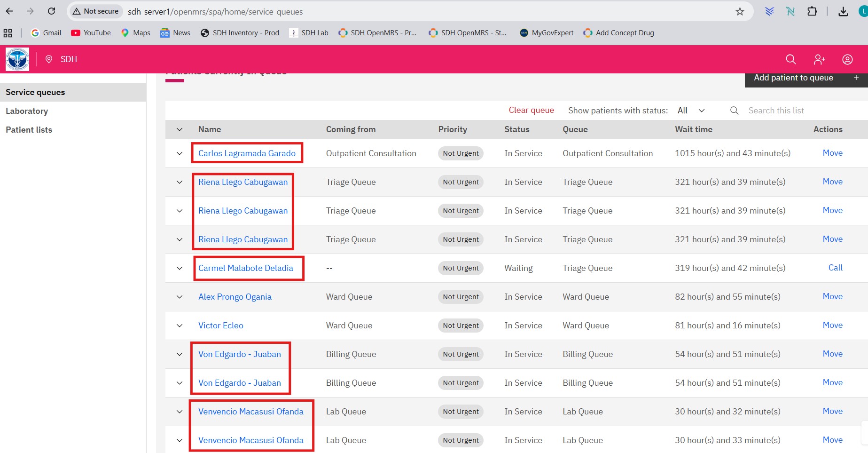Viewport: 868px width, 453px height.
Task: Click the browser reload page icon
Action: point(52,11)
